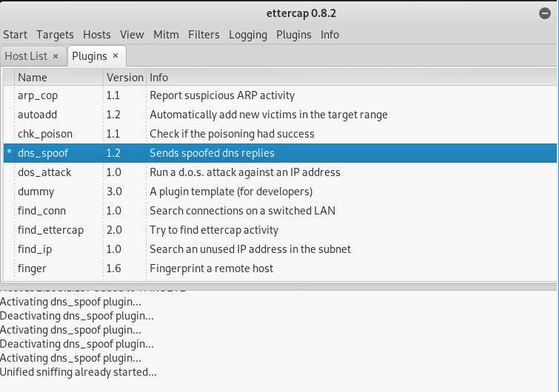Click 'Automatically add new victims in the target range'

269,115
